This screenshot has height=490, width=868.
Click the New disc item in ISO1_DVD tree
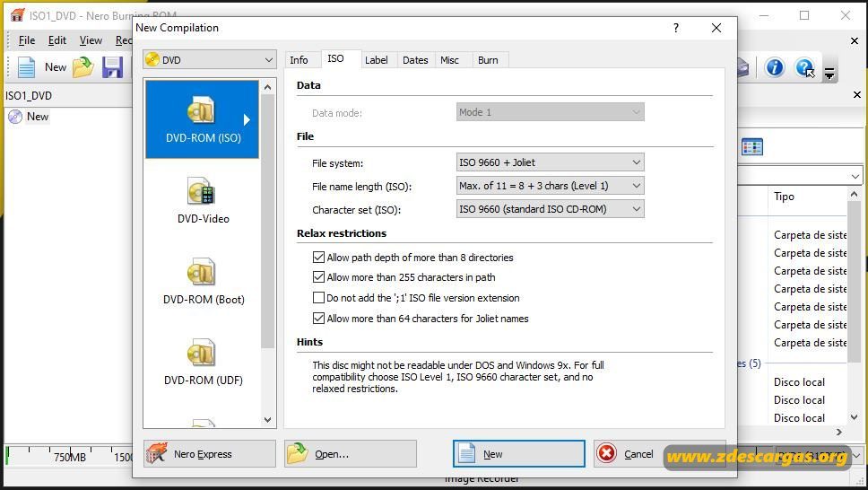[30, 117]
